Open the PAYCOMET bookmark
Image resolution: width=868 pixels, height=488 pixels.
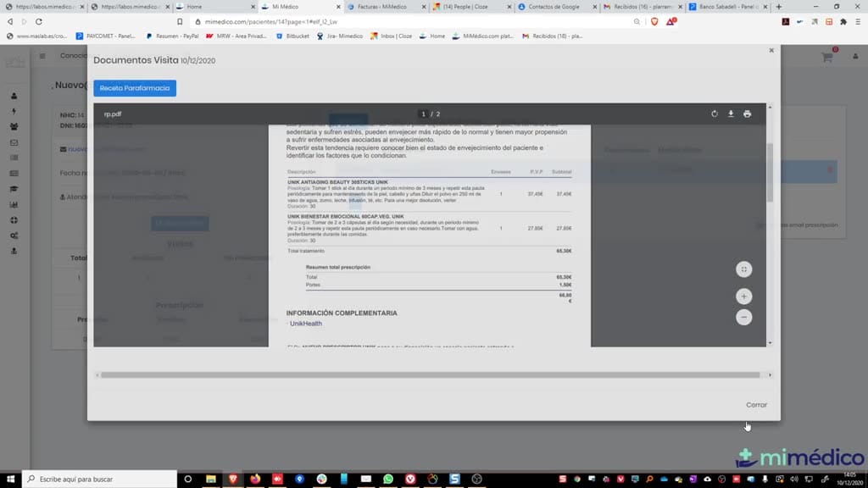point(106,36)
